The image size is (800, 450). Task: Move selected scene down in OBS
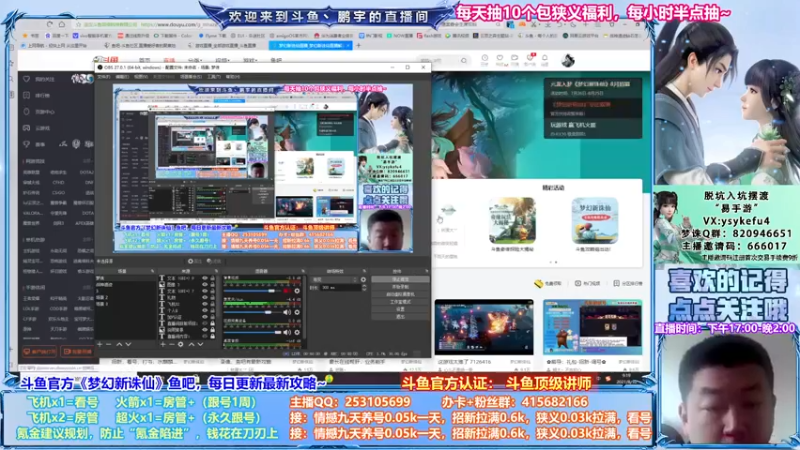click(128, 344)
